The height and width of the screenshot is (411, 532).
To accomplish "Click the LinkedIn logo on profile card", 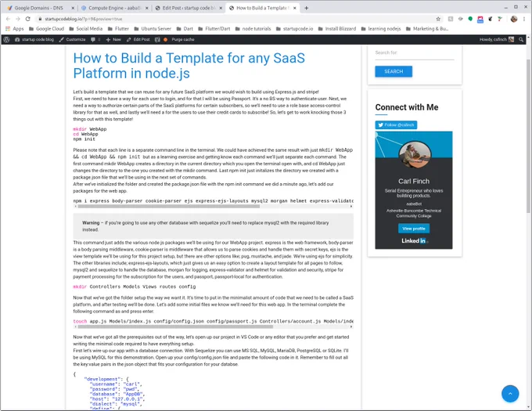I will [x=414, y=241].
